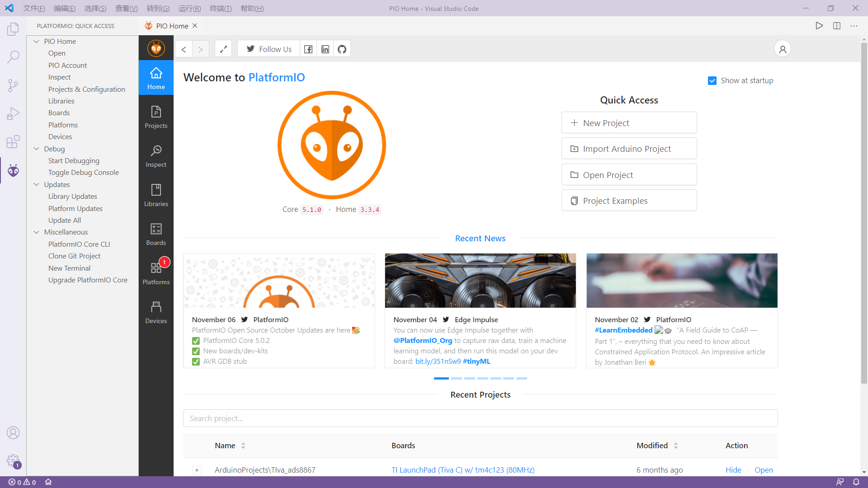Split the editor right

[x=837, y=26]
